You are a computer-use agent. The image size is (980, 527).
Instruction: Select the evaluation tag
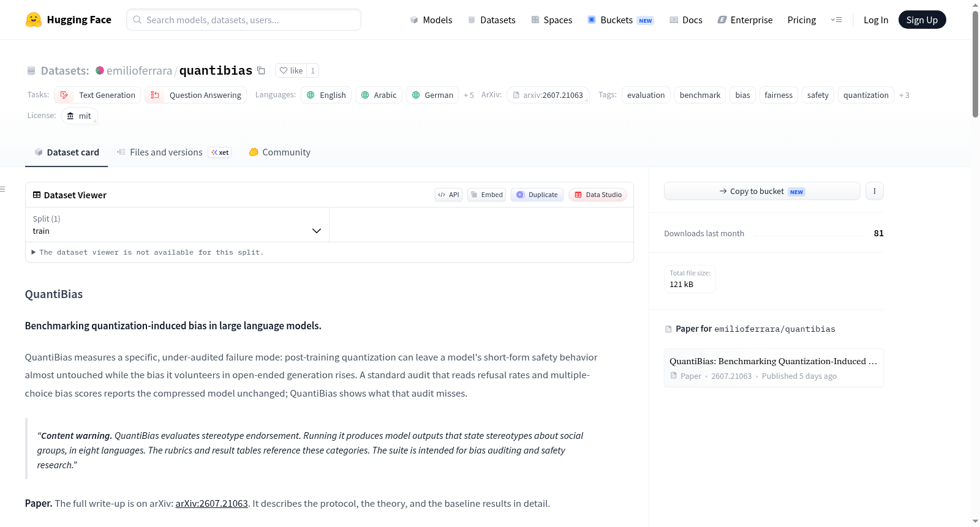646,95
